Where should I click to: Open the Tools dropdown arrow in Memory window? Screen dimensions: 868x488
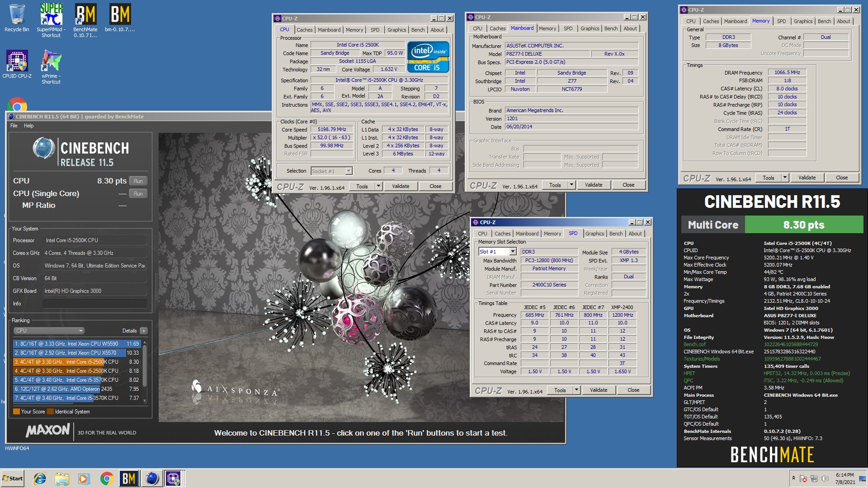click(785, 178)
